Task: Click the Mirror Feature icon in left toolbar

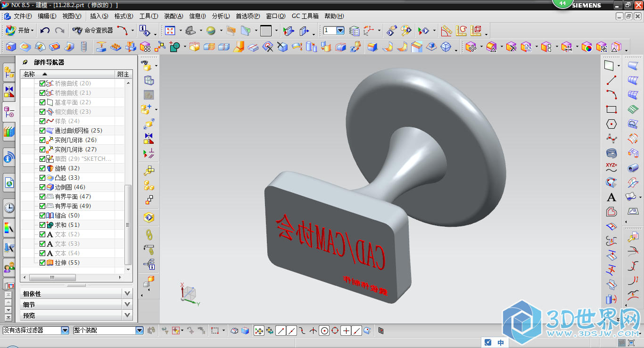Action: 149,139
